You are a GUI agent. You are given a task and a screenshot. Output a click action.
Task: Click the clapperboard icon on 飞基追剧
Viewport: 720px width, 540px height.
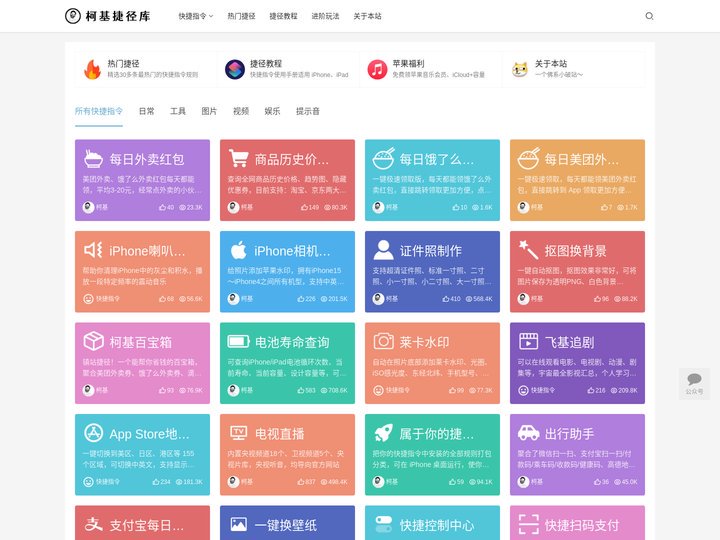point(528,341)
